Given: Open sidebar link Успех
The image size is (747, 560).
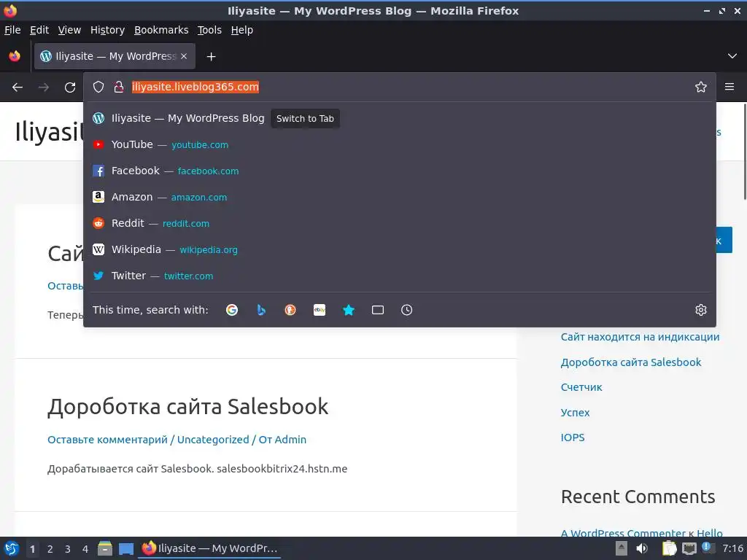Looking at the screenshot, I should pos(575,413).
